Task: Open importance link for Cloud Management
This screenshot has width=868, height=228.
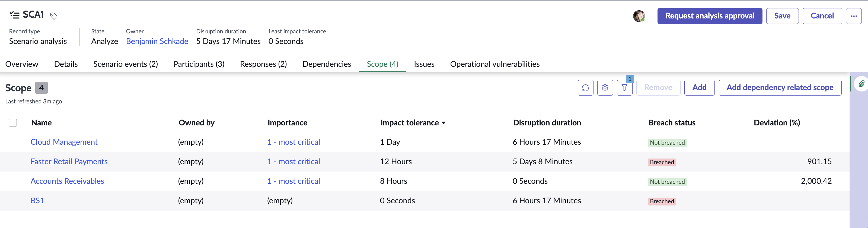Action: 293,142
